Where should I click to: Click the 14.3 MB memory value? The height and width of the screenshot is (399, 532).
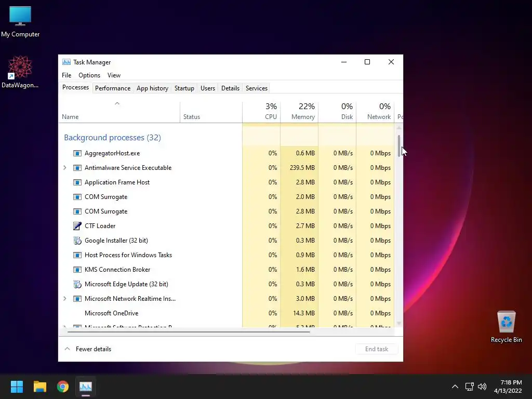(304, 313)
